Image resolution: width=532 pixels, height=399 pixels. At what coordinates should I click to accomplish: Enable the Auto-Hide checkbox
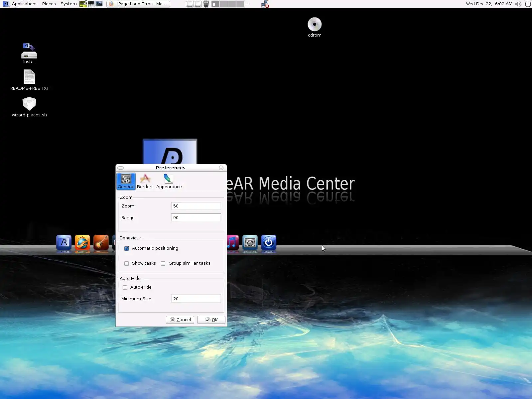[x=125, y=287]
